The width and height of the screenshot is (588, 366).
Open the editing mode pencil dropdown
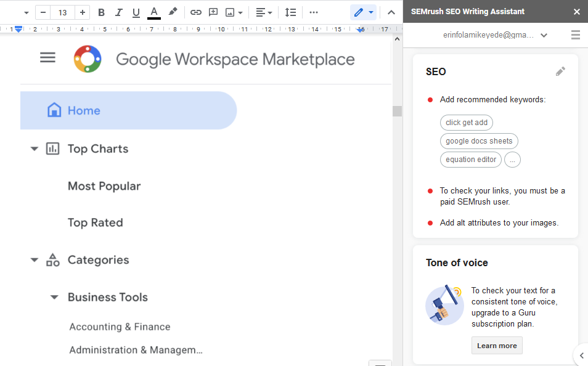363,12
